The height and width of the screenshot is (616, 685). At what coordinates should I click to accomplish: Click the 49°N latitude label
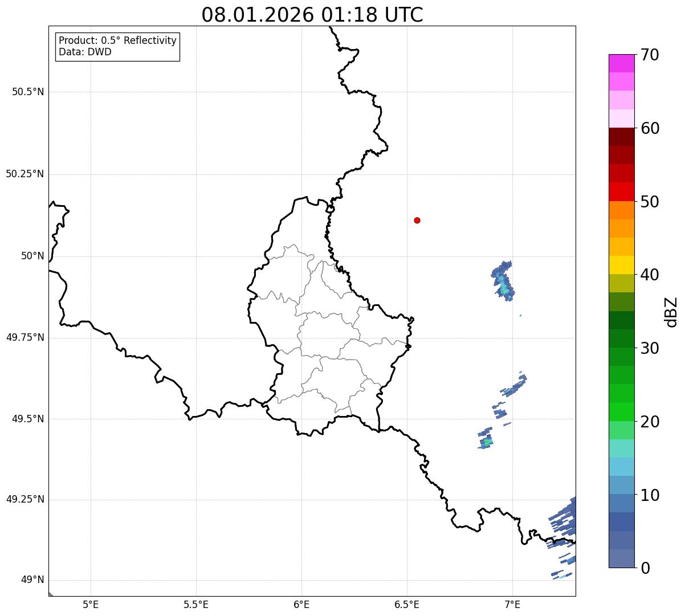pyautogui.click(x=32, y=580)
